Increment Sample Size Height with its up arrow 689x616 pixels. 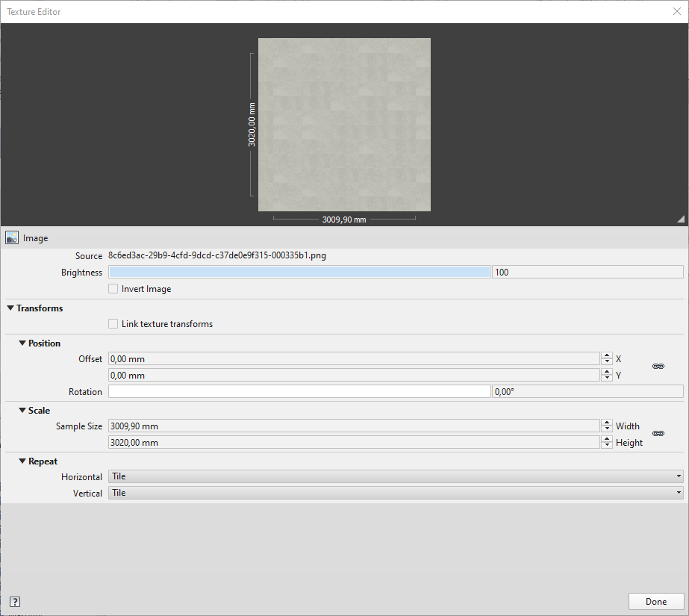(x=605, y=438)
